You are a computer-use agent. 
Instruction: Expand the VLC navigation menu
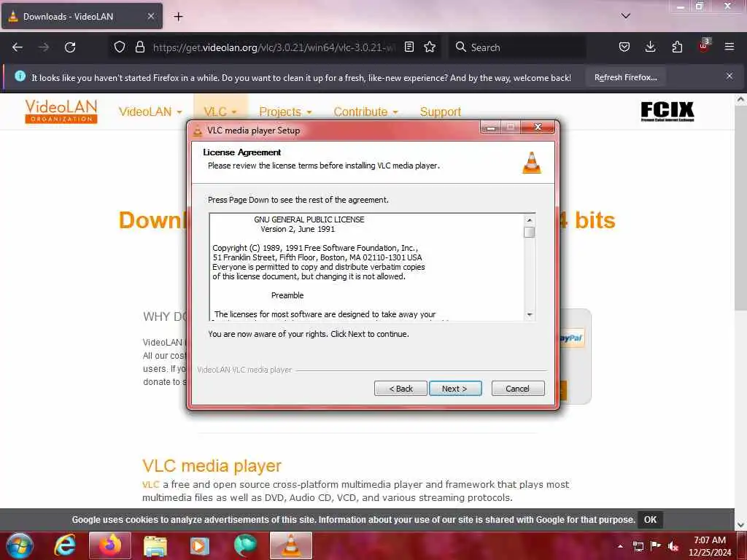[220, 112]
